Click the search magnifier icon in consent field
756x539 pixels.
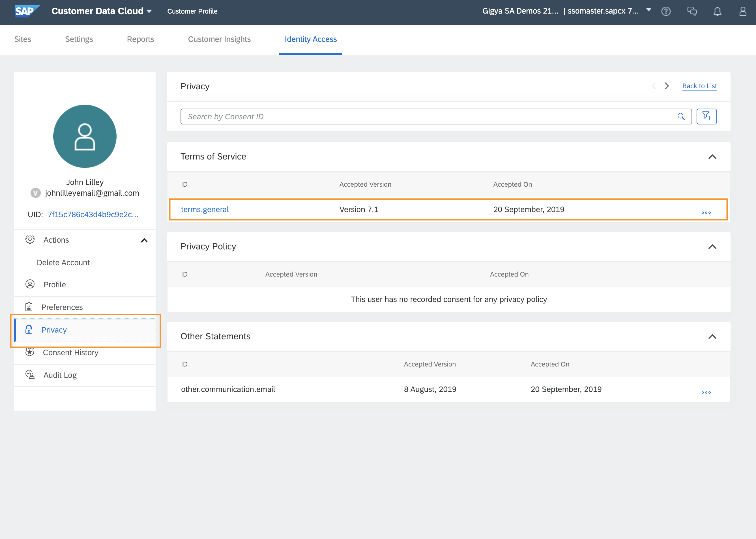coord(681,117)
